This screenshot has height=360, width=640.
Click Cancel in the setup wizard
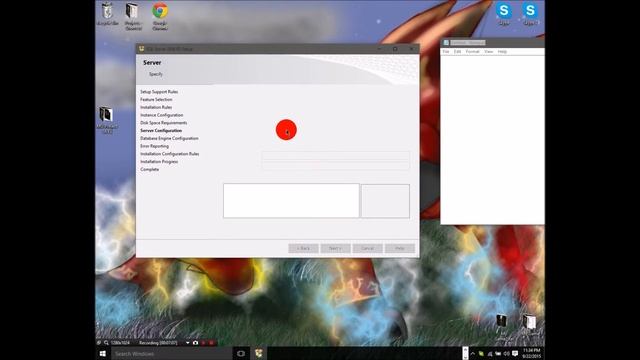pyautogui.click(x=367, y=248)
